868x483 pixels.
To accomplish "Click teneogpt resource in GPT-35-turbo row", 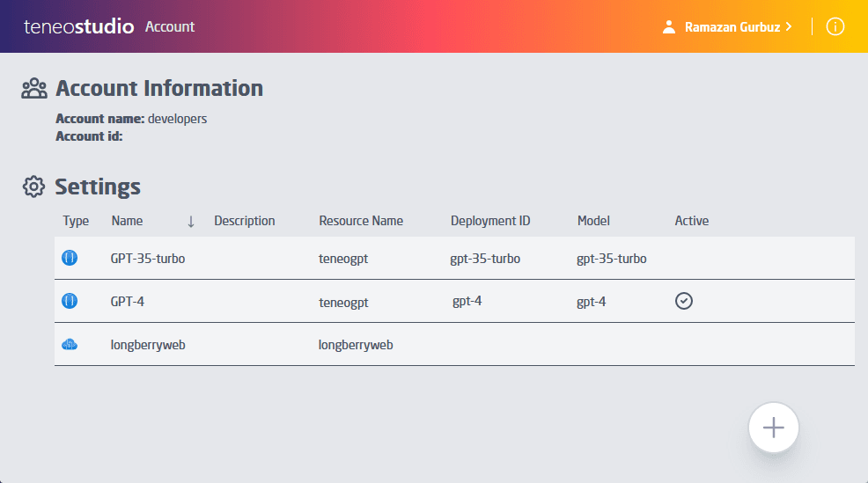I will [x=343, y=259].
